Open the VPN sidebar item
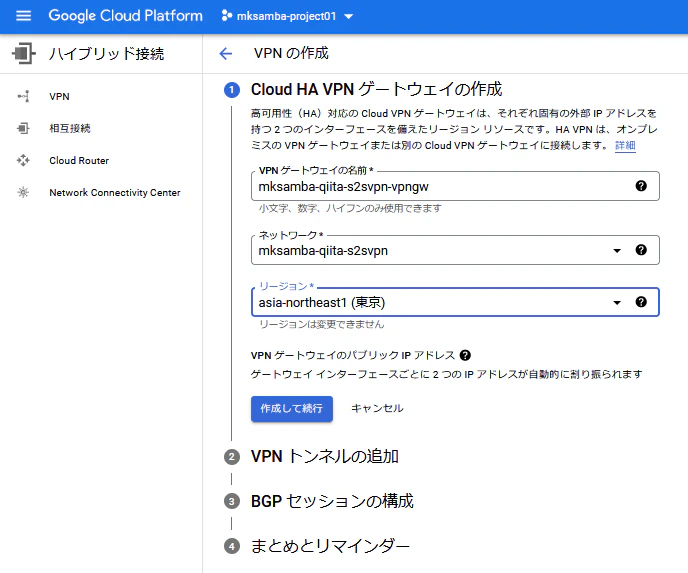The image size is (688, 573). [59, 97]
